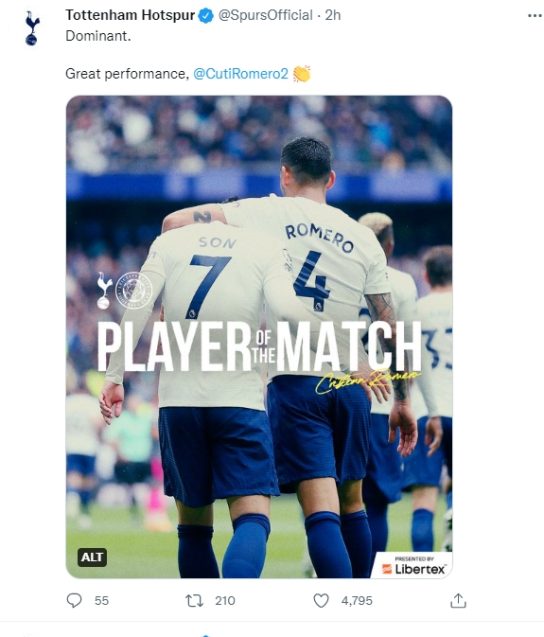The image size is (544, 637).
Task: Open the Player of the Match image
Action: click(259, 337)
